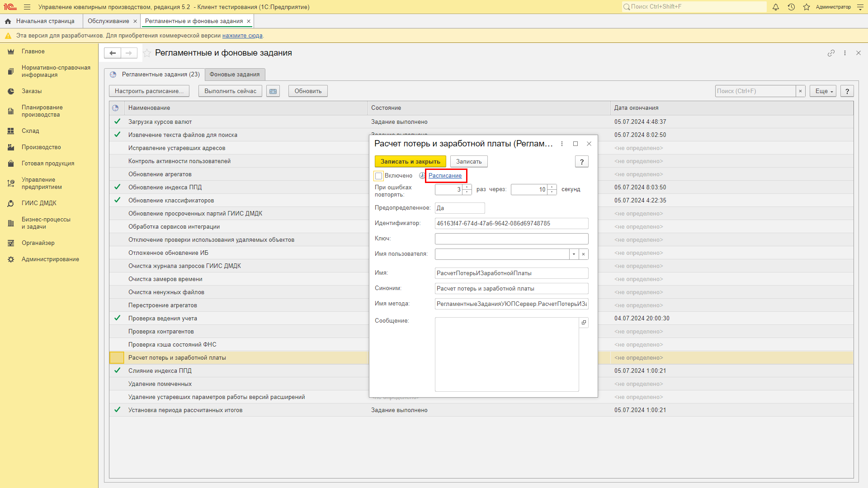Click the forward navigation arrow

pyautogui.click(x=129, y=53)
